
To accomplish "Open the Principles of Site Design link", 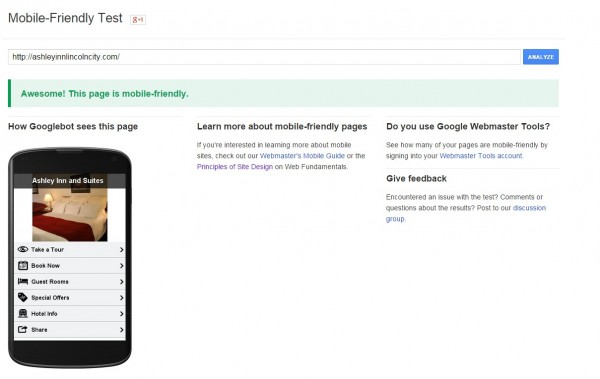I will 235,167.
